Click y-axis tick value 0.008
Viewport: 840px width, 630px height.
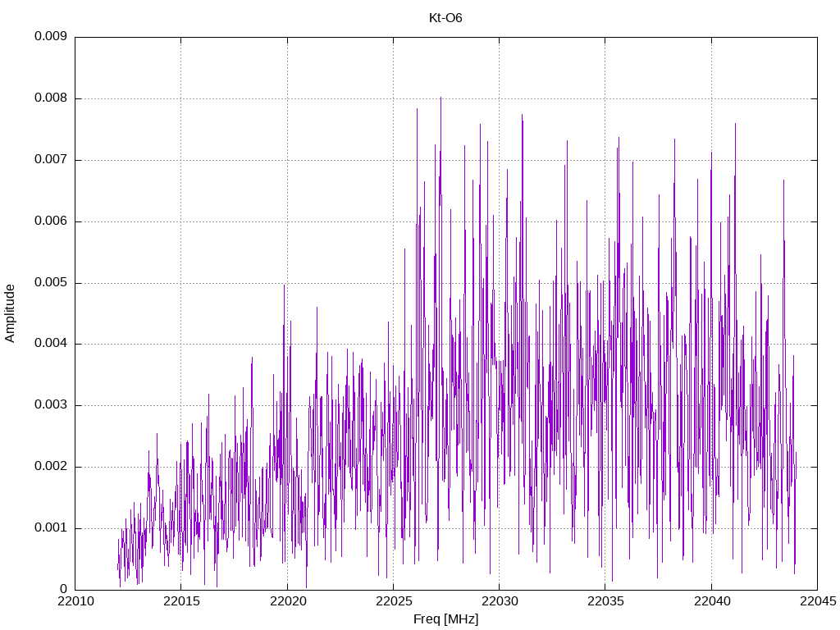51,98
